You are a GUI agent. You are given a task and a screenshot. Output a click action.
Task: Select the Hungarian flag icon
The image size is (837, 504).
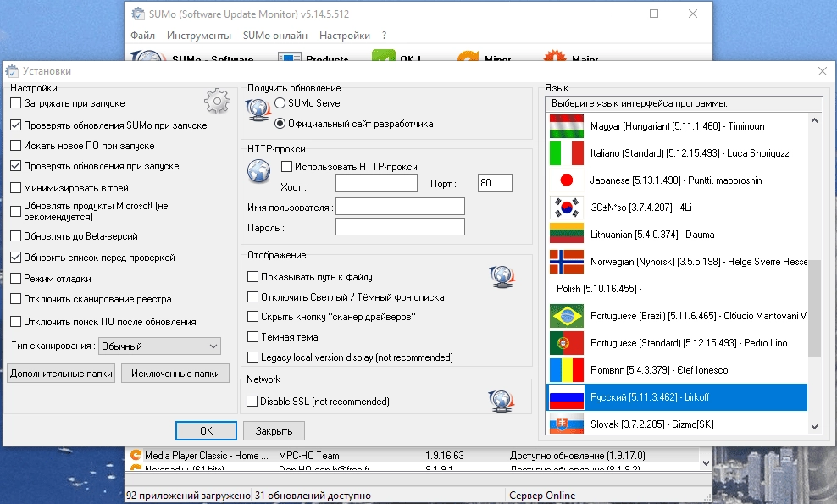[567, 126]
